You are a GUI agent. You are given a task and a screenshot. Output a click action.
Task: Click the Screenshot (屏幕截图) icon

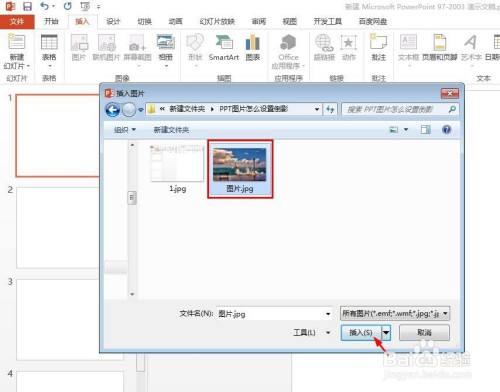click(x=137, y=43)
